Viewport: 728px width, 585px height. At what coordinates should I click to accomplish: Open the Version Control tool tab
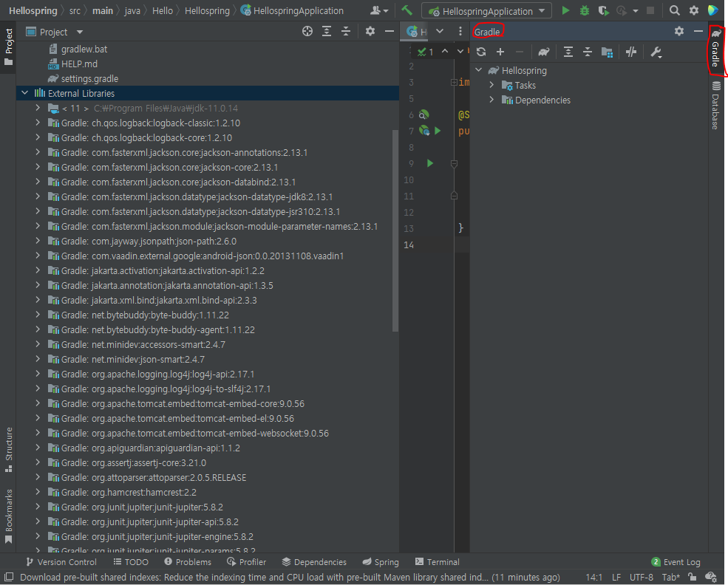click(x=61, y=562)
